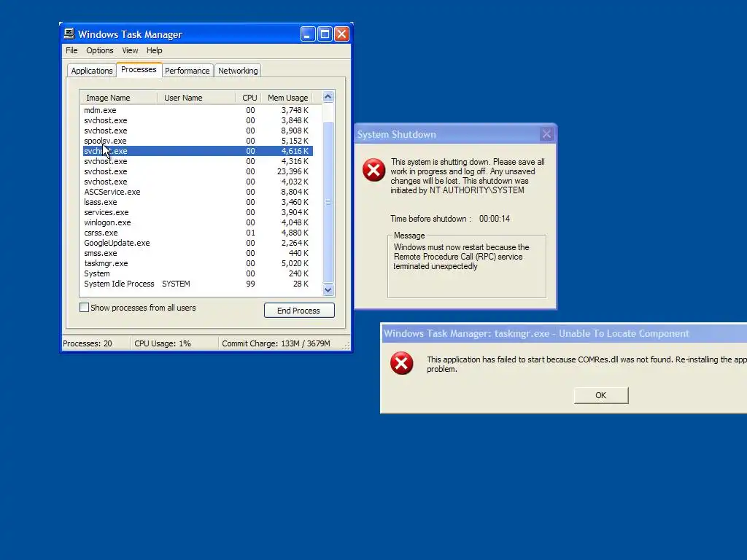Click the Processes: 20 status bar entry
The image size is (747, 560).
coord(96,343)
